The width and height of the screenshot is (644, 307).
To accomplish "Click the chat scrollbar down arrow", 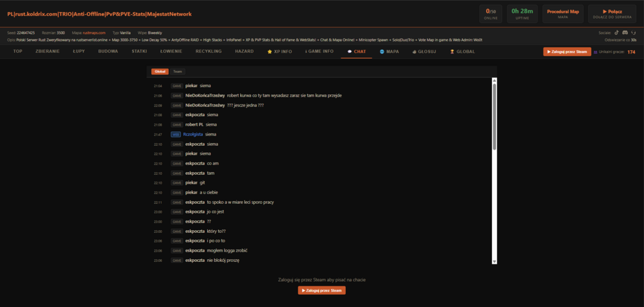I will point(495,261).
